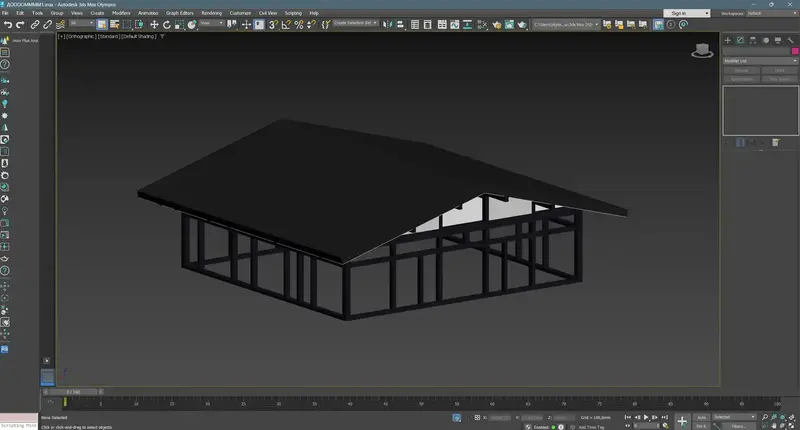Open the Customize menu

(240, 13)
